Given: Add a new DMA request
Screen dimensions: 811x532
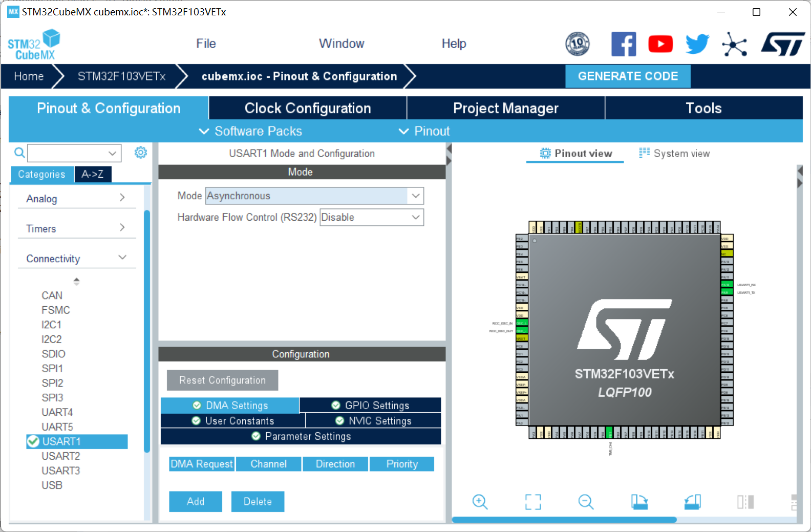Looking at the screenshot, I should click(196, 501).
